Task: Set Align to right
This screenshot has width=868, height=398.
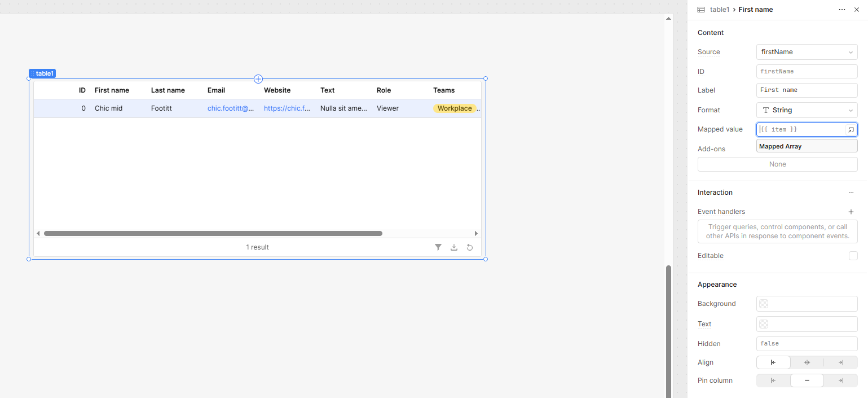Action: (x=841, y=362)
